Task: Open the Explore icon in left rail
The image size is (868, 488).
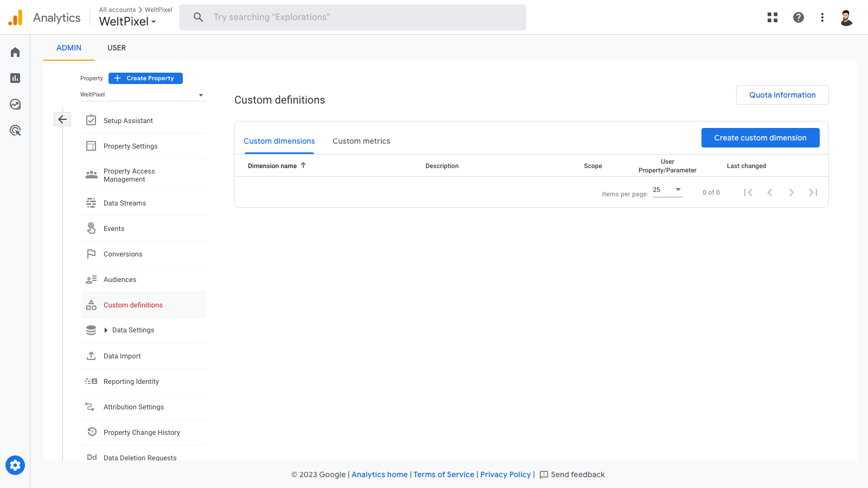Action: pyautogui.click(x=15, y=104)
